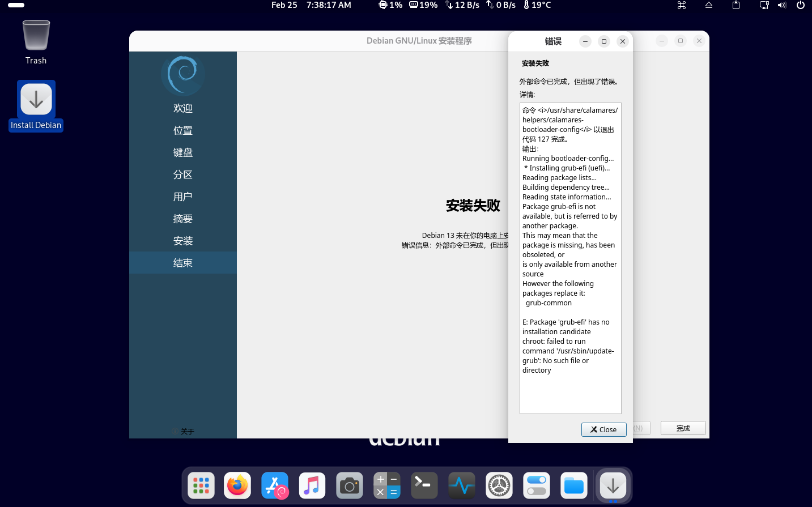Maximize the 错误 dialog window
The height and width of the screenshot is (507, 812).
coord(604,41)
